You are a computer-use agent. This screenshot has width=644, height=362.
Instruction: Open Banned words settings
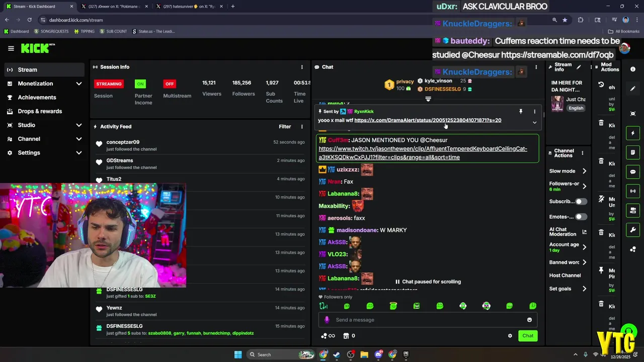(x=568, y=262)
